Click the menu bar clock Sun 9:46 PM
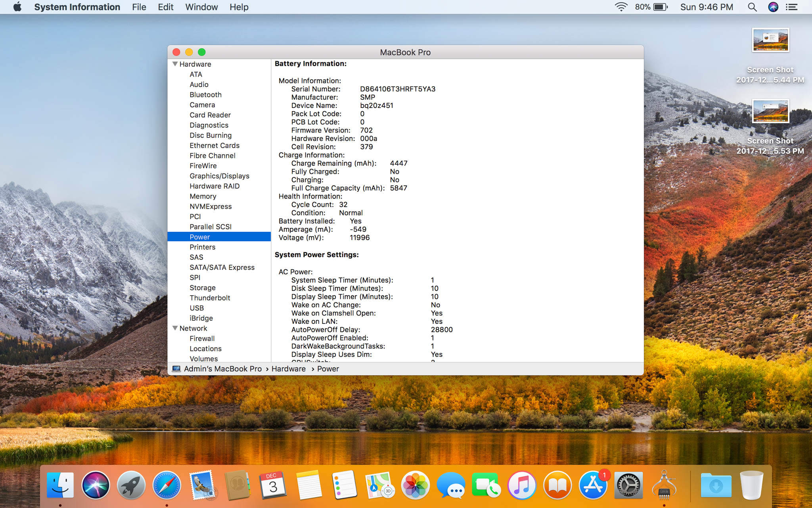Image resolution: width=812 pixels, height=508 pixels. point(707,7)
